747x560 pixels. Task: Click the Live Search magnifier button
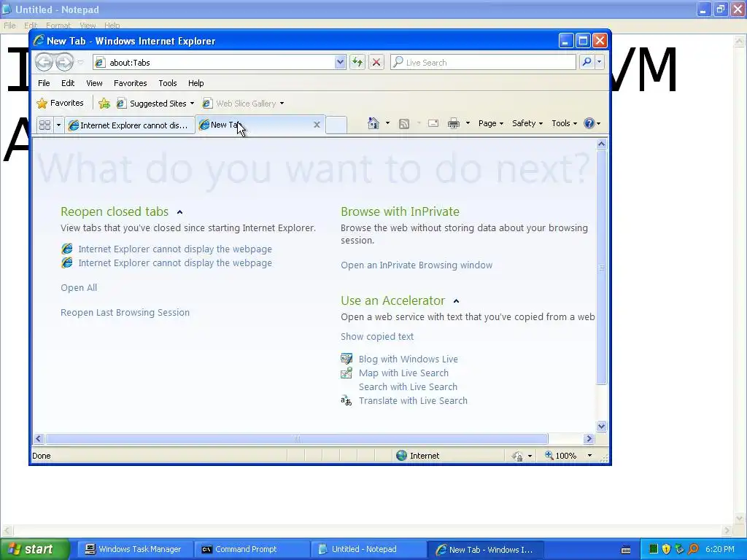click(587, 62)
